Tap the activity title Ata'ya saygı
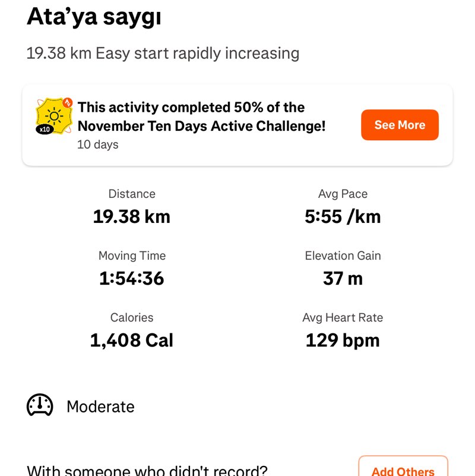The width and height of the screenshot is (475, 476). pos(94,17)
